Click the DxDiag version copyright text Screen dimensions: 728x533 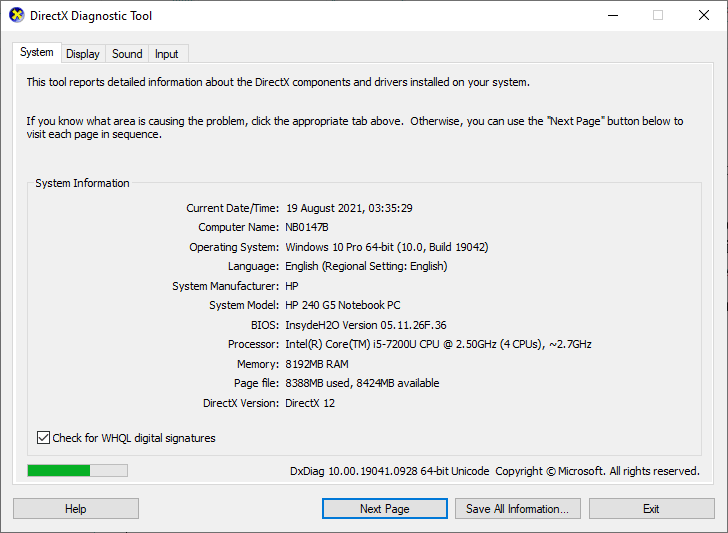(x=494, y=471)
